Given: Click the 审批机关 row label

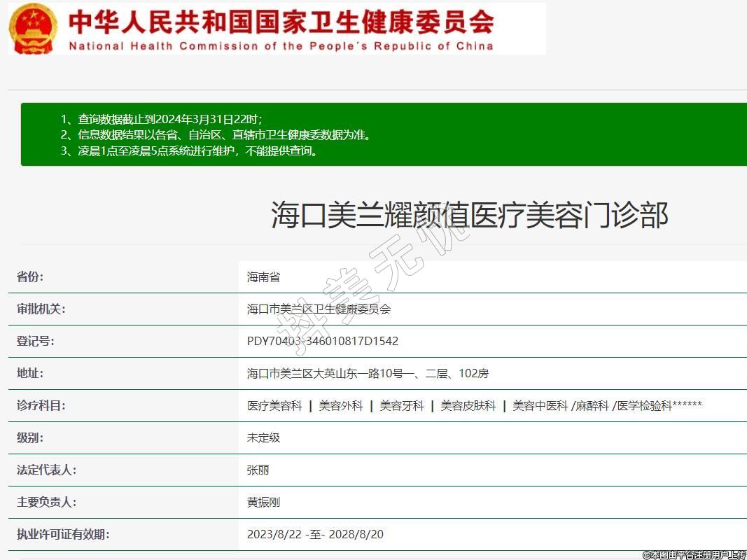Looking at the screenshot, I should coord(41,309).
